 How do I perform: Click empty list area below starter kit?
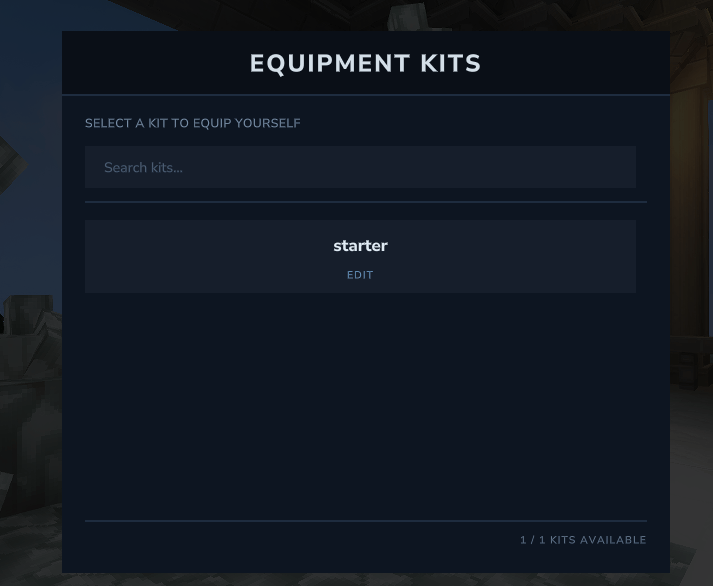(x=360, y=400)
